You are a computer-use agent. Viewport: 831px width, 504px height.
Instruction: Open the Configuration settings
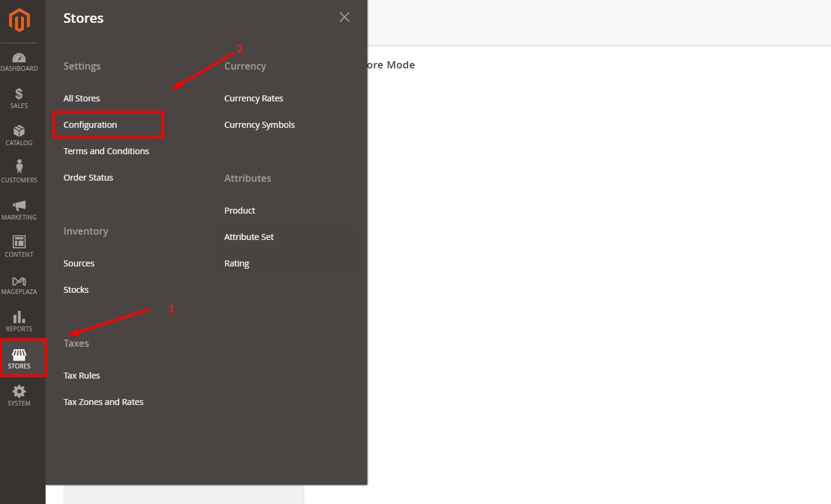[x=90, y=125]
